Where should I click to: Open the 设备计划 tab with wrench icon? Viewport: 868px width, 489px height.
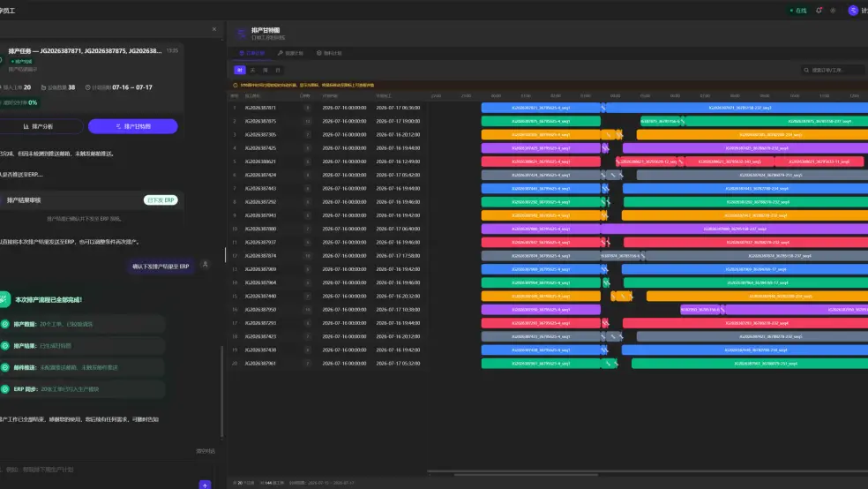point(290,53)
